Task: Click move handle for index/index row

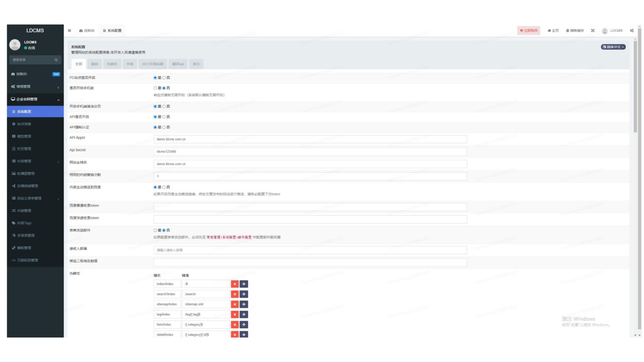Action: pyautogui.click(x=244, y=284)
